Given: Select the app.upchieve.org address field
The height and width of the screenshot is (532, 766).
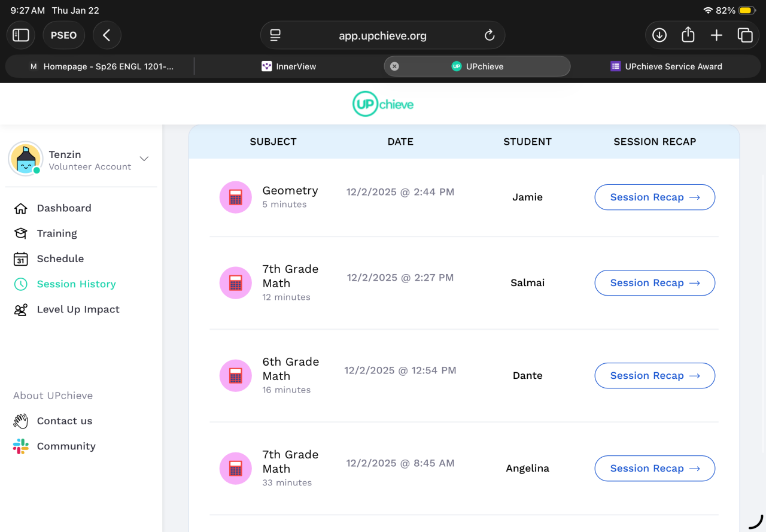Looking at the screenshot, I should [382, 35].
